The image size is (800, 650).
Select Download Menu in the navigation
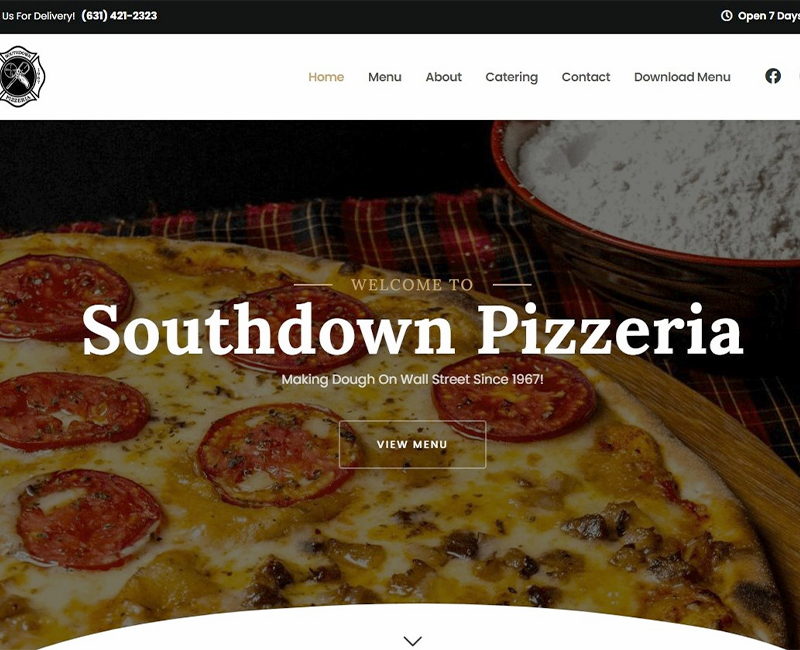click(x=682, y=77)
